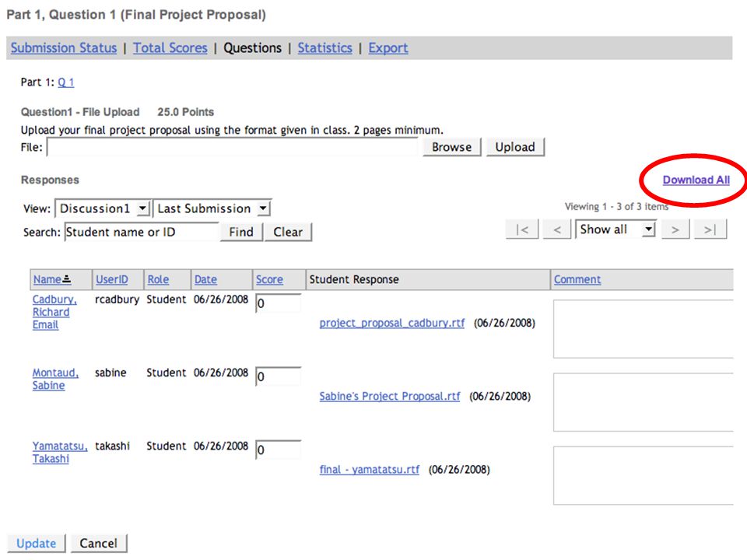Click the Upload button
The height and width of the screenshot is (560, 747).
tap(515, 147)
